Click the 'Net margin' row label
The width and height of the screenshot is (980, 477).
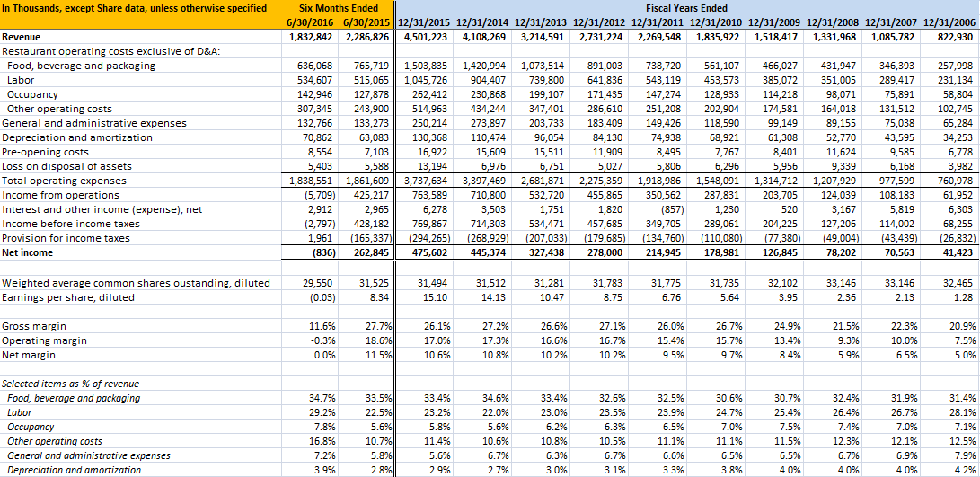(29, 355)
